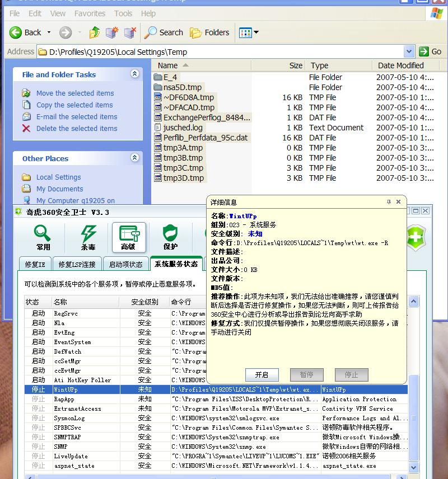Open the File menu
This screenshot has height=479, width=448.
pos(15,13)
